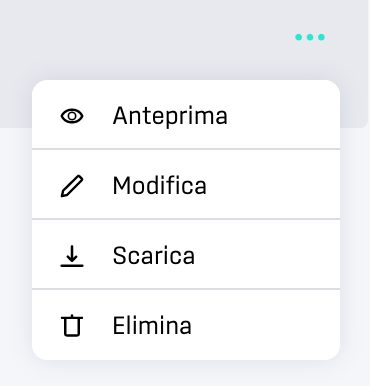The width and height of the screenshot is (370, 386).
Task: Click the Scarica text label
Action: (x=154, y=256)
